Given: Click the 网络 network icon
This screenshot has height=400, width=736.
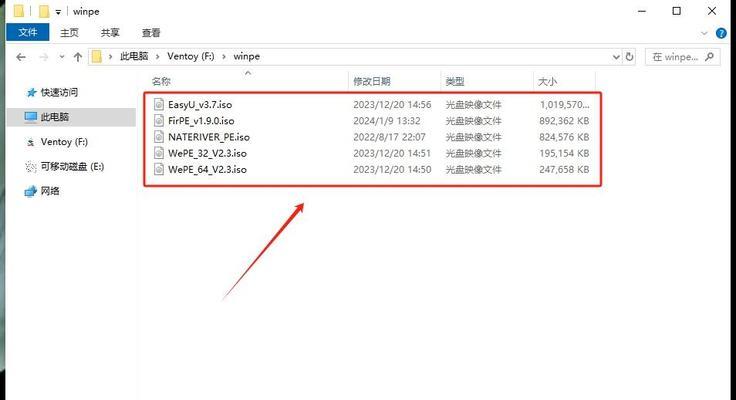Looking at the screenshot, I should 31,191.
